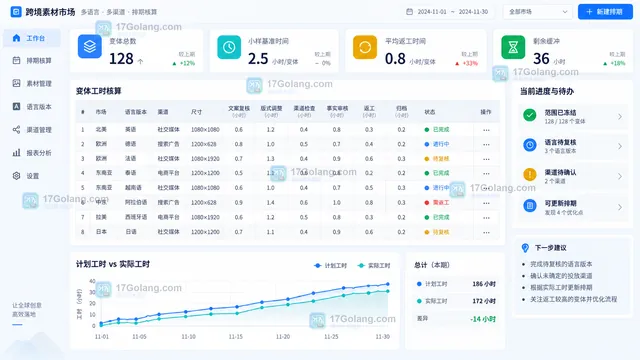Click the lightbulb icon next to 下一步建议
This screenshot has height=360, width=640.
coord(525,248)
